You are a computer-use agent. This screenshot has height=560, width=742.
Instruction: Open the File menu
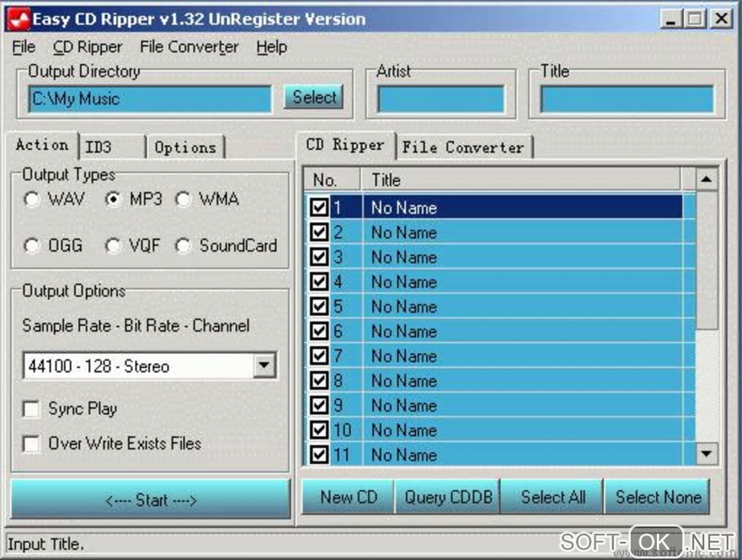point(24,47)
